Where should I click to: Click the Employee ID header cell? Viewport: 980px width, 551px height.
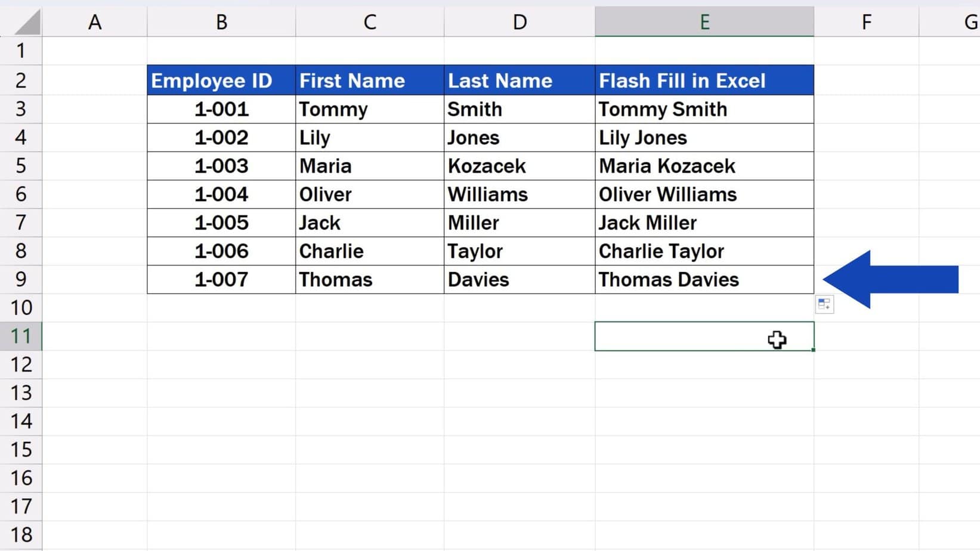click(221, 81)
